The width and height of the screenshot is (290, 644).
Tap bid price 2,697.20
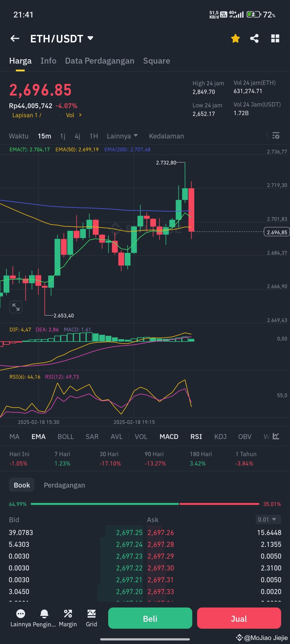(129, 592)
